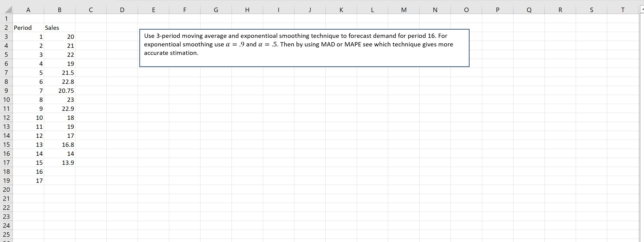Screen dimensions: 644x242
Task: Select cell B10 with sales value 23
Action: 59,99
